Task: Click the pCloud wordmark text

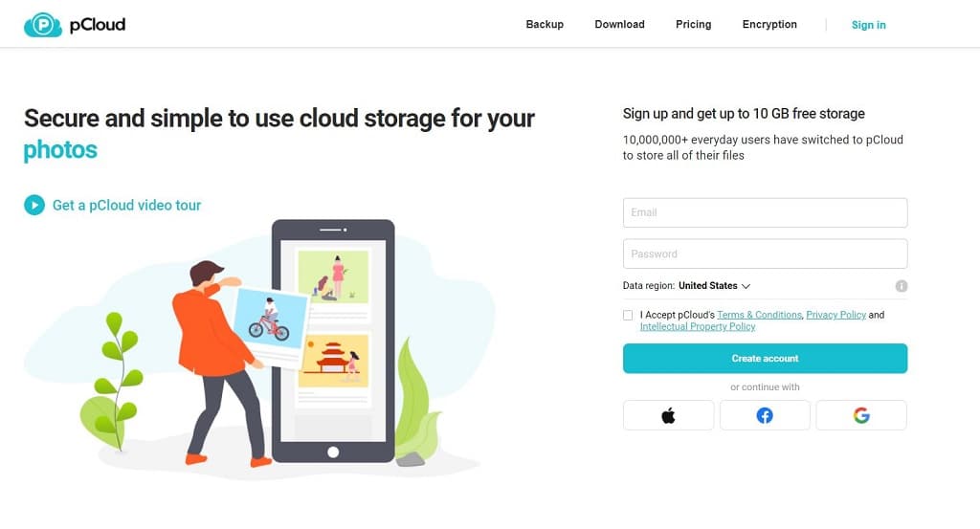Action: coord(98,25)
